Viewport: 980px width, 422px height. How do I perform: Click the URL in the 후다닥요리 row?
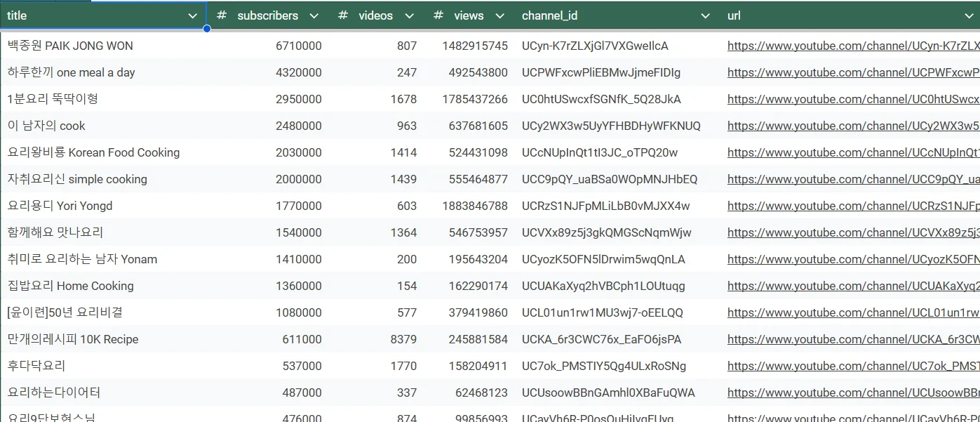pyautogui.click(x=853, y=366)
